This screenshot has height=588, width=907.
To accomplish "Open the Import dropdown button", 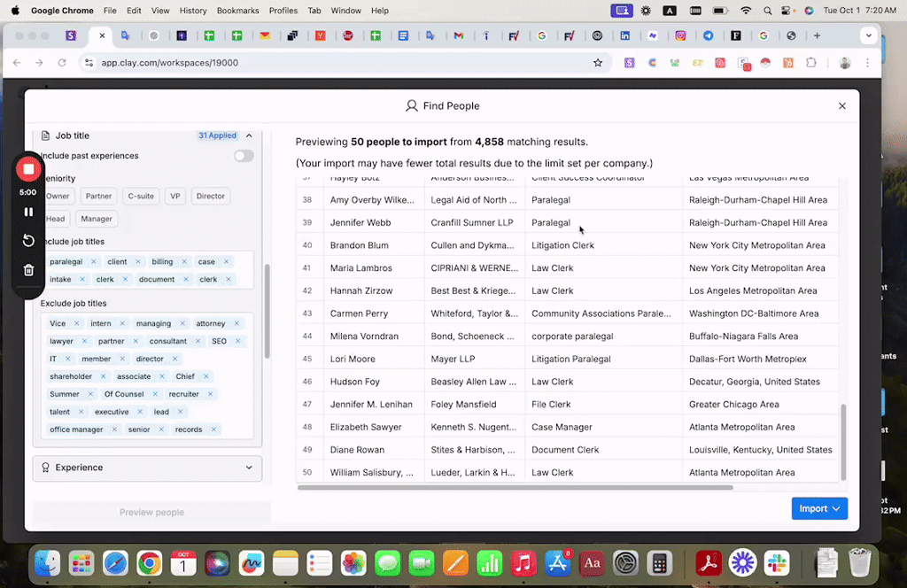I will [819, 508].
